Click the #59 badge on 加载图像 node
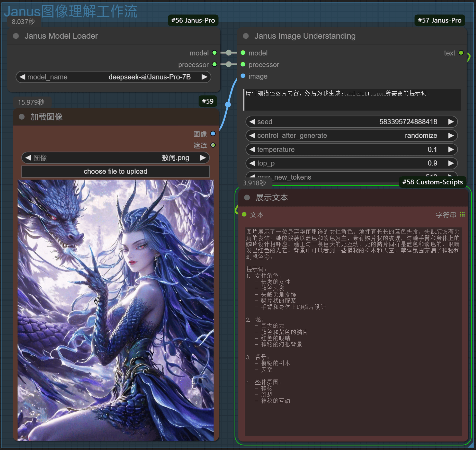The width and height of the screenshot is (476, 450). tap(208, 101)
